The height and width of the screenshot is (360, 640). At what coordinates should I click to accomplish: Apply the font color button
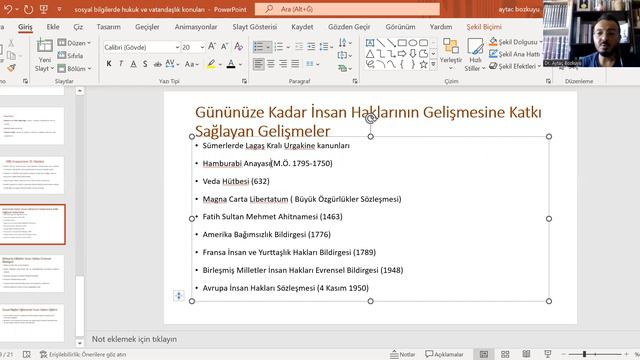pyautogui.click(x=231, y=64)
